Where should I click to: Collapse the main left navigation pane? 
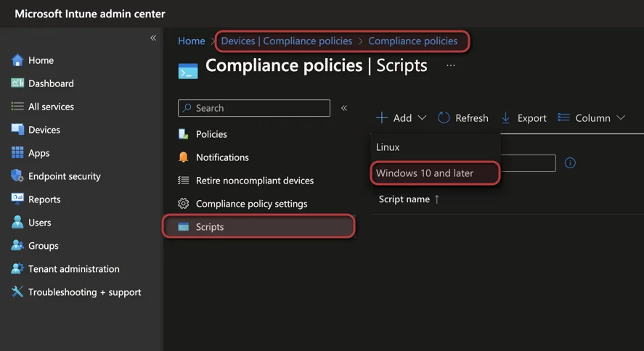tap(153, 38)
